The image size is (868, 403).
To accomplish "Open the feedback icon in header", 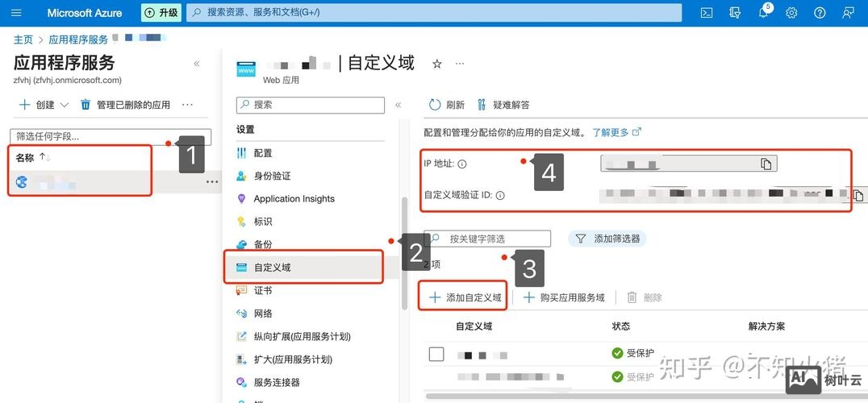I will [x=848, y=13].
